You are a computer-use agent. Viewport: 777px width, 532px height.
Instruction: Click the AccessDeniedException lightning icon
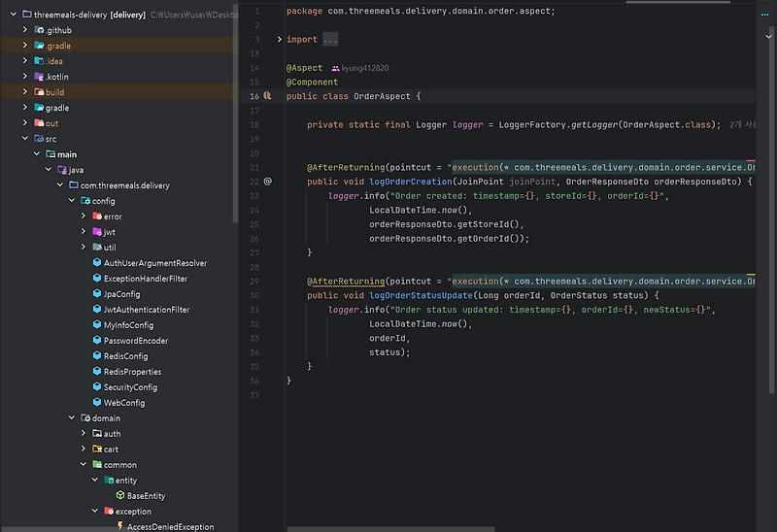[x=119, y=527]
